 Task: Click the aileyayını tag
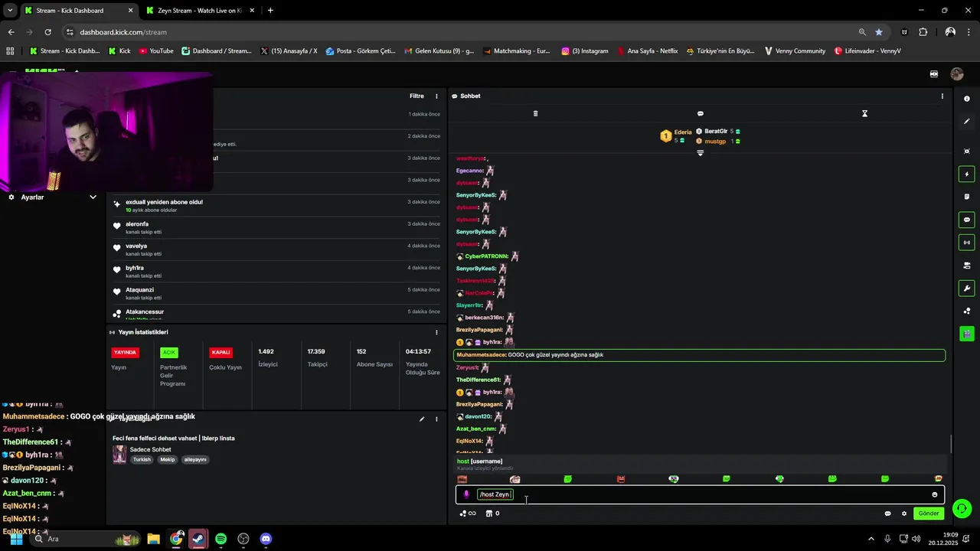point(195,459)
